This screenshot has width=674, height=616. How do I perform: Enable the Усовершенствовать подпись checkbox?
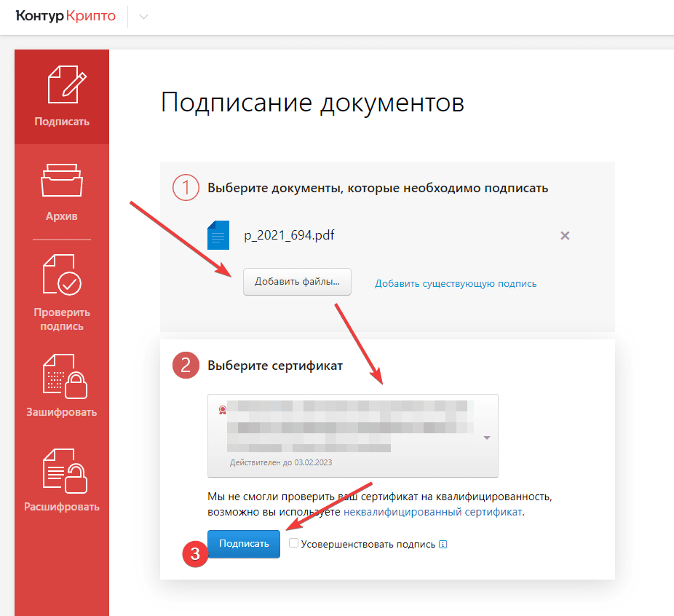[293, 543]
